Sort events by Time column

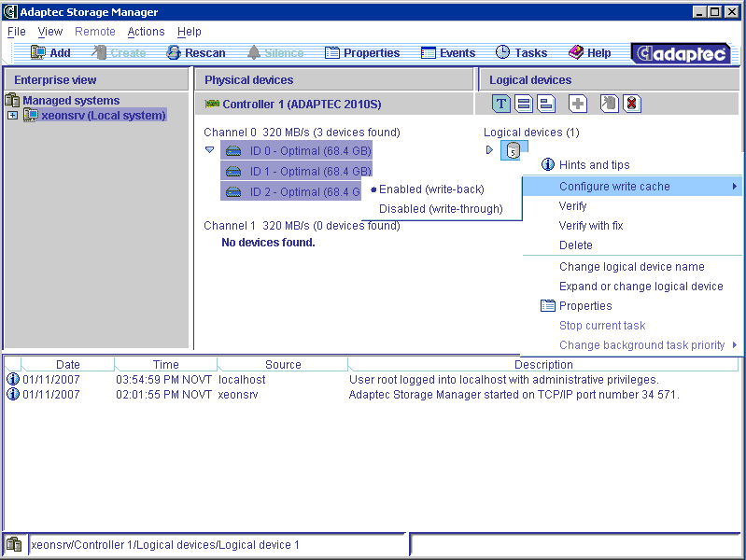tap(165, 364)
